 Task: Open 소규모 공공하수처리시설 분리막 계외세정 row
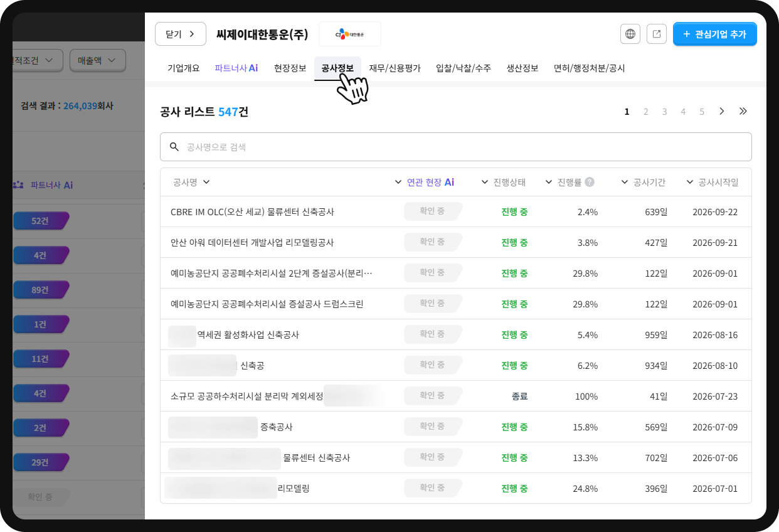coord(456,396)
